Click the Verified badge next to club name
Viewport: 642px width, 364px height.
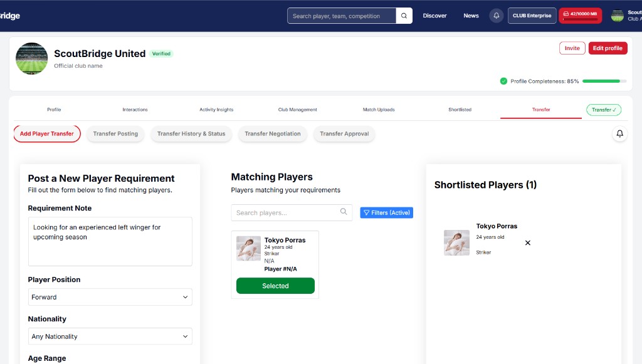161,54
